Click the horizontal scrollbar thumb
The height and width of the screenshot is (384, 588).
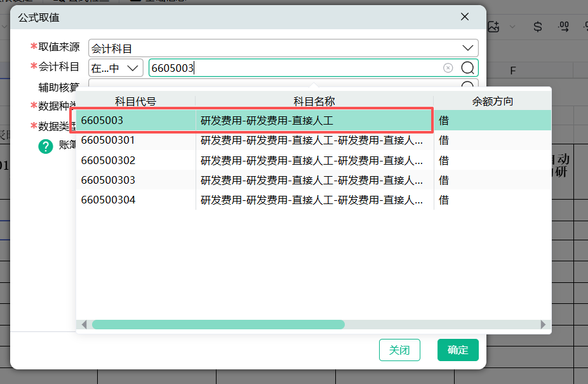click(218, 324)
